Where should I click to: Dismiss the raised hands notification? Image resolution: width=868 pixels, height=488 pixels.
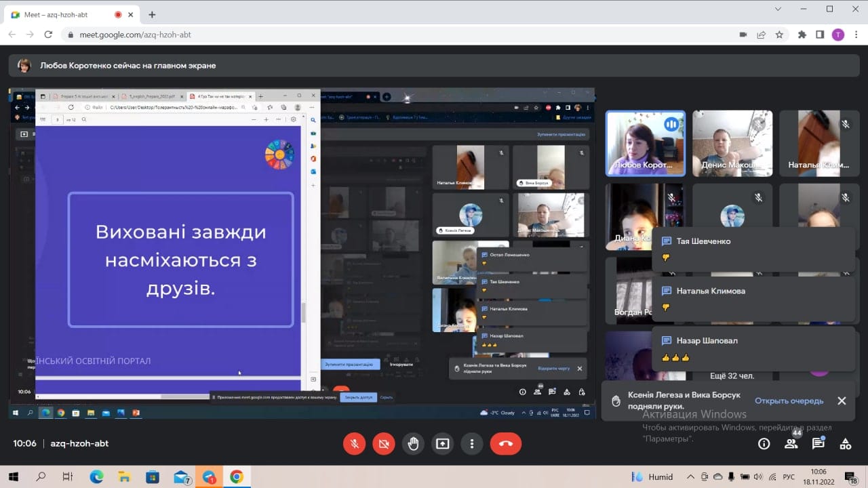click(842, 401)
